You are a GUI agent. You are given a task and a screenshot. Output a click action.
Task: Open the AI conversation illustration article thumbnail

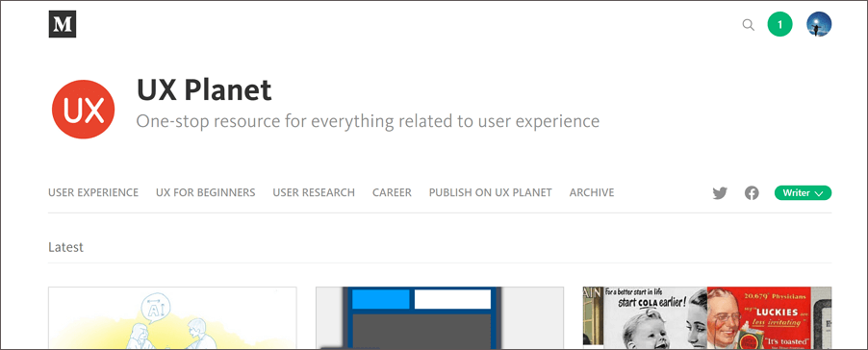[x=172, y=317]
